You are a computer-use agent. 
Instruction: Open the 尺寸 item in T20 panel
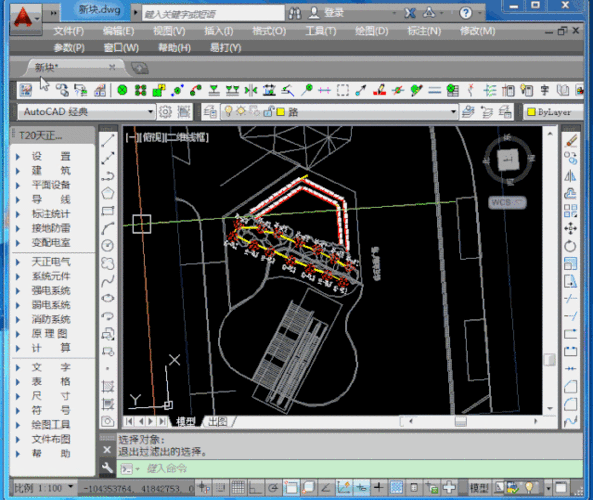coord(51,396)
